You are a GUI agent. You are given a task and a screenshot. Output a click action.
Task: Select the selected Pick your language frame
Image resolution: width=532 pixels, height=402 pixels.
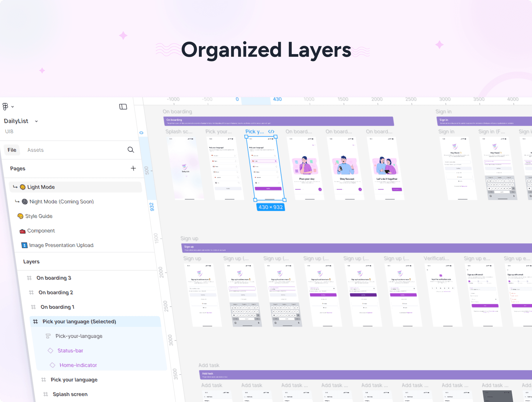coord(265,168)
